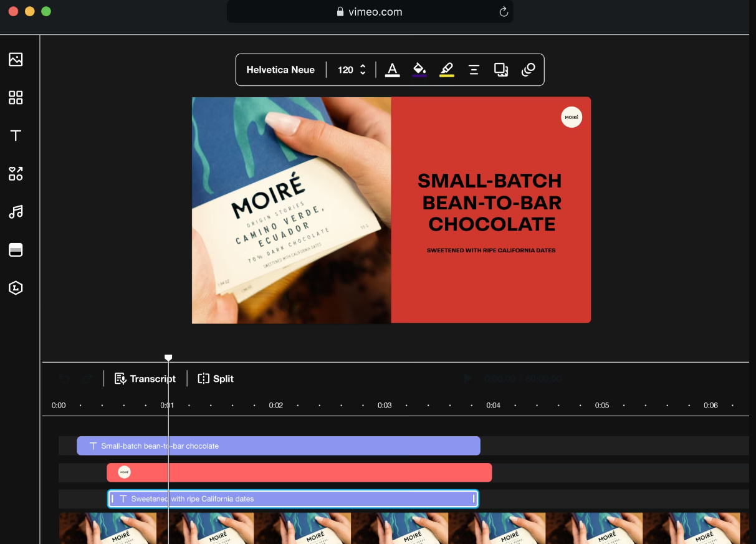Viewport: 756px width, 544px height.
Task: Open the brand logo panel
Action: 16,287
